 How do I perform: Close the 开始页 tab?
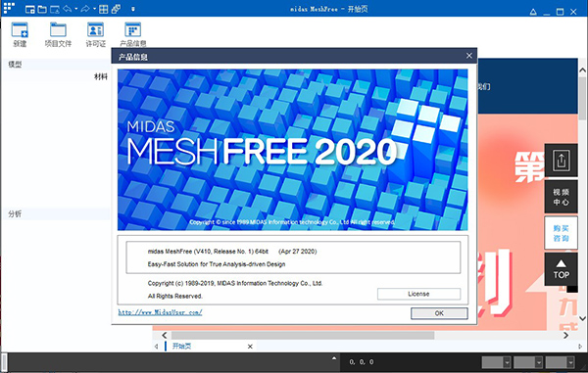click(x=250, y=347)
